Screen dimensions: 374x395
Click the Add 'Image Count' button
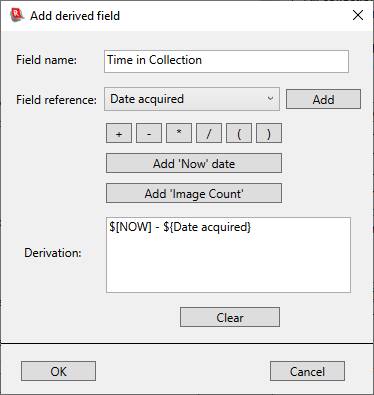[x=194, y=193]
